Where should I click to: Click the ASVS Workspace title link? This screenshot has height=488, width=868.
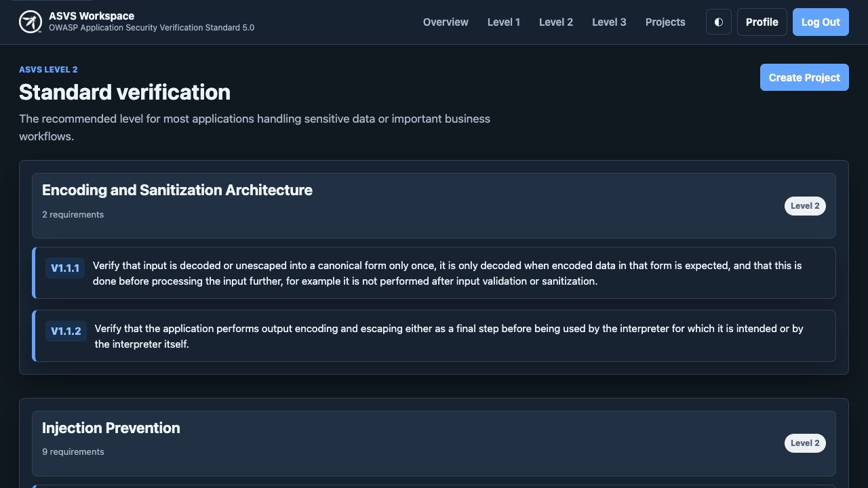[92, 16]
